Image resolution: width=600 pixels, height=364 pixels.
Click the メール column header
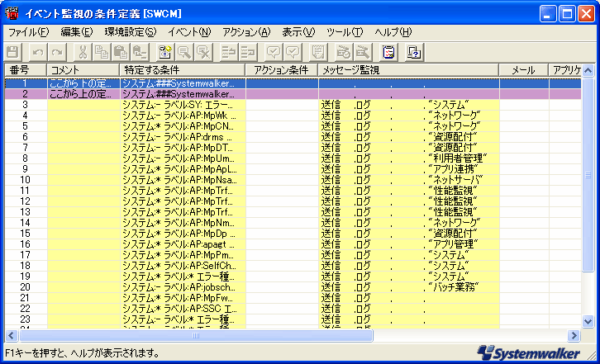524,70
